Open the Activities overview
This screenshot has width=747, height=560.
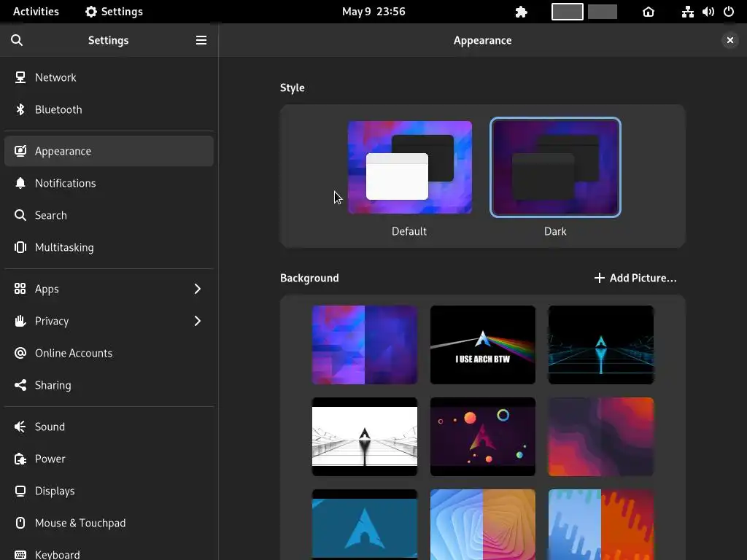[x=36, y=12]
